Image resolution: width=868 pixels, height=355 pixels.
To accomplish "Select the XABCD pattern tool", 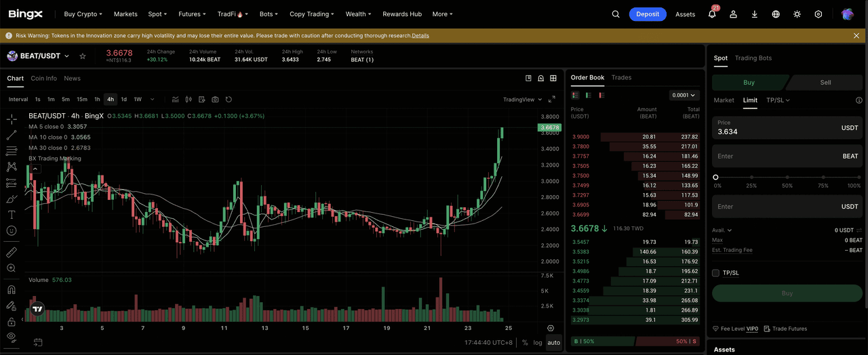I will (12, 167).
